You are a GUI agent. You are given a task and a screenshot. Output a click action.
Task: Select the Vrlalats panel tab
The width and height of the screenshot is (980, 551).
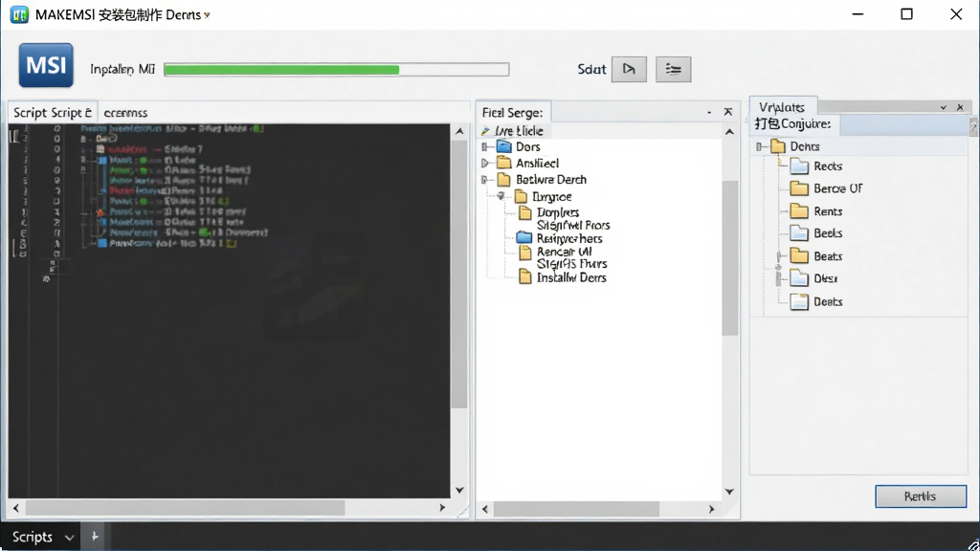click(782, 107)
